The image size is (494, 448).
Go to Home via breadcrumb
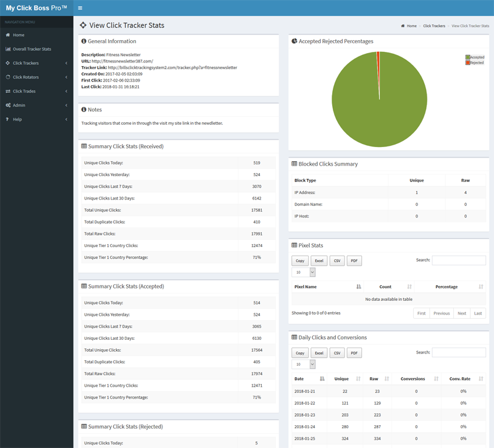[411, 26]
